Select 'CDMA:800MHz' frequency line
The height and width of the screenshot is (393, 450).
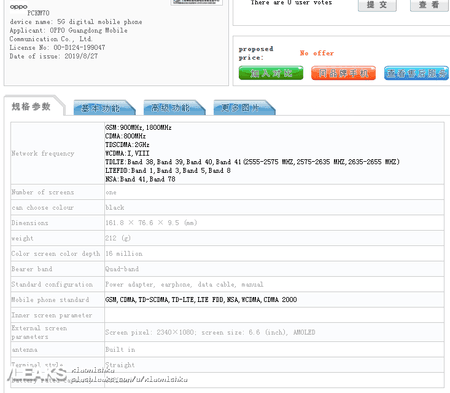tap(125, 136)
